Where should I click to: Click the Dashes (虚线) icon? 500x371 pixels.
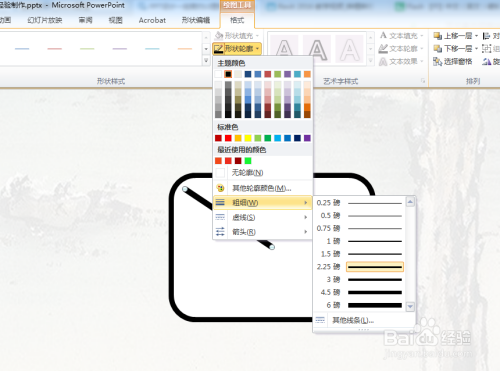(x=220, y=217)
